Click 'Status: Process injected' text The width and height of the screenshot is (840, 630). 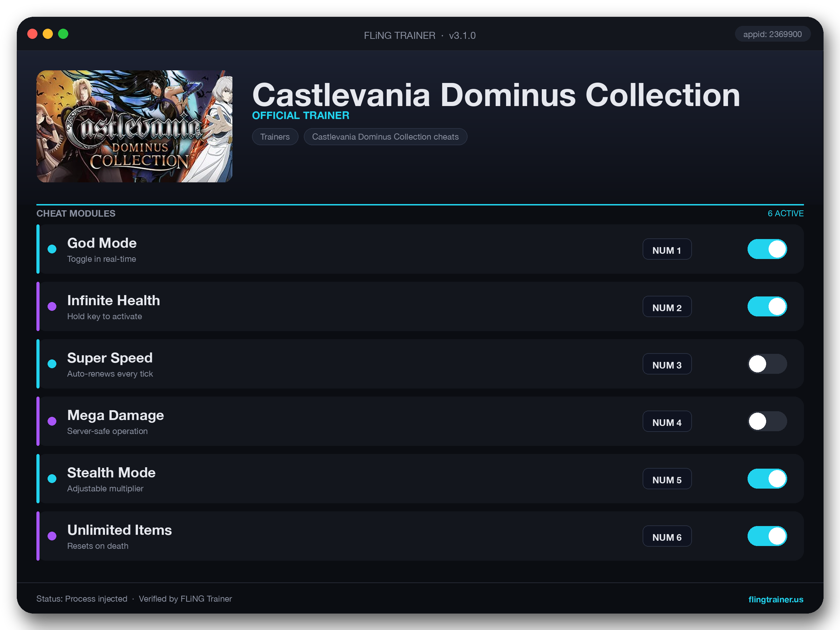pyautogui.click(x=82, y=599)
